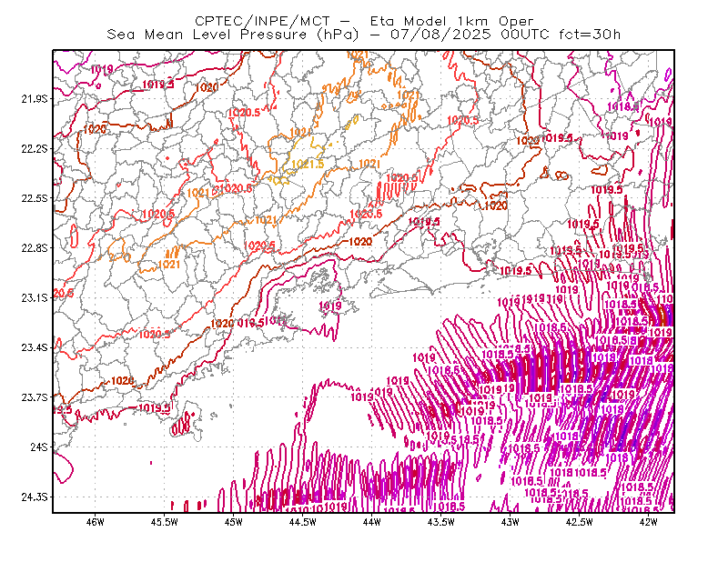Click the 43W longitude axis label
The height and width of the screenshot is (562, 728).
[x=511, y=522]
